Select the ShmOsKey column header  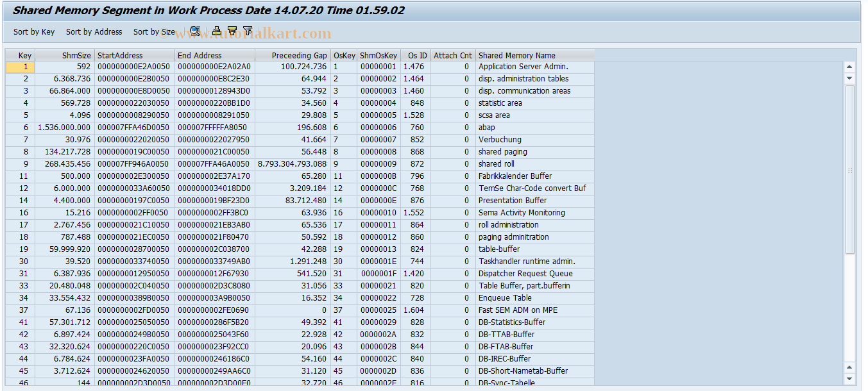coord(379,55)
